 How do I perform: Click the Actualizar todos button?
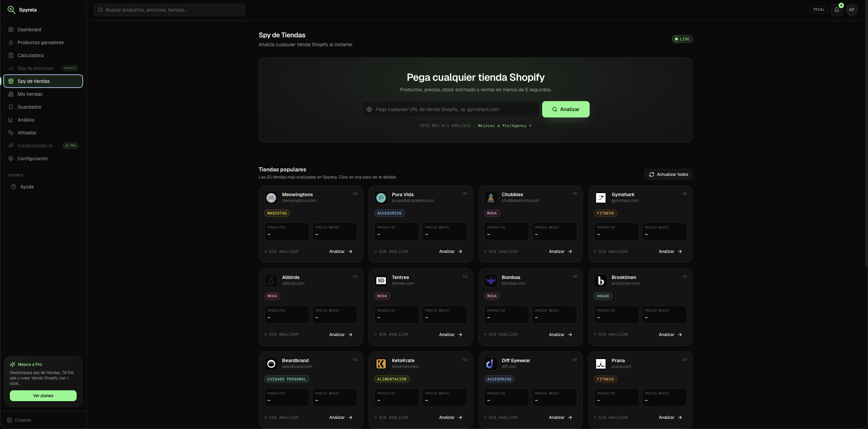point(668,174)
